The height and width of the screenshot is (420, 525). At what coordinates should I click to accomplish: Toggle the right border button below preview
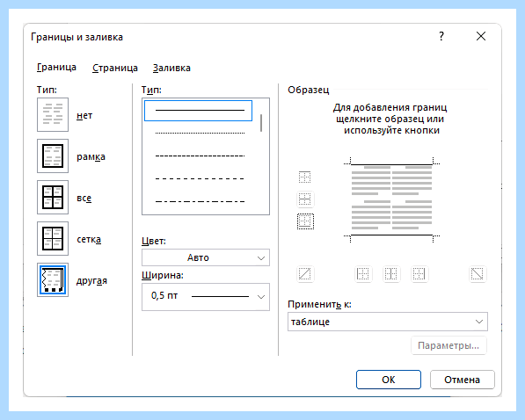(419, 274)
